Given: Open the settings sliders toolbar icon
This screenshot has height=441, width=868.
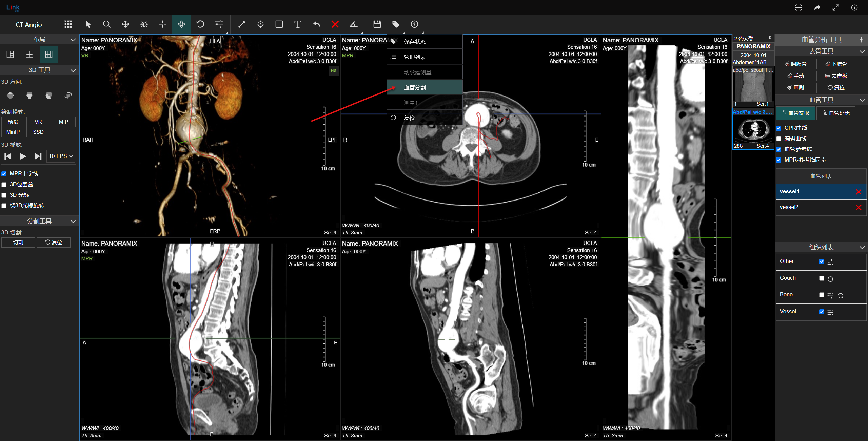Looking at the screenshot, I should tap(219, 24).
